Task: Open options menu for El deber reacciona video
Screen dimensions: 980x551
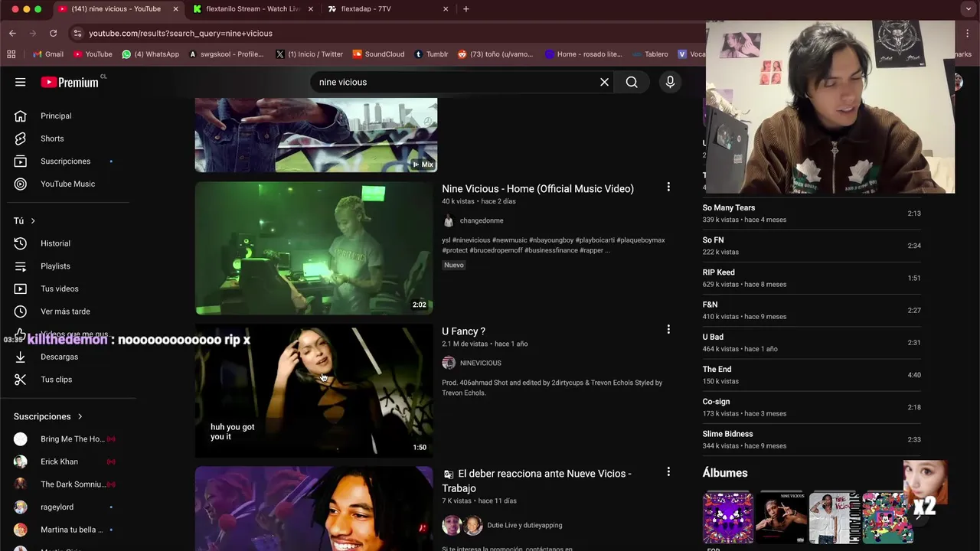Action: (668, 471)
